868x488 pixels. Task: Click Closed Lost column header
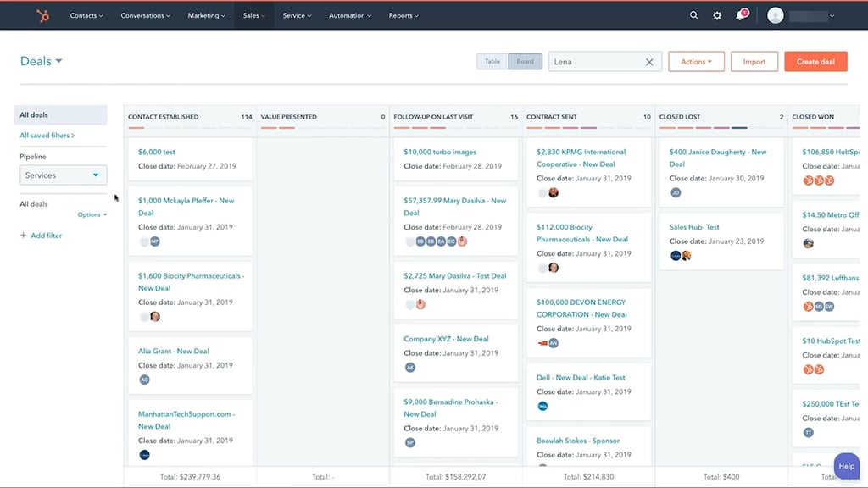click(680, 117)
